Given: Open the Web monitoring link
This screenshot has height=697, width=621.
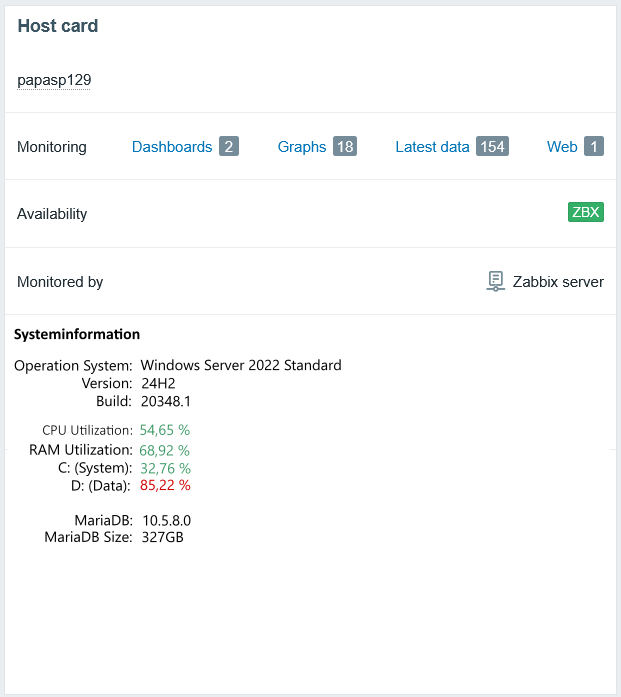Looking at the screenshot, I should [562, 147].
